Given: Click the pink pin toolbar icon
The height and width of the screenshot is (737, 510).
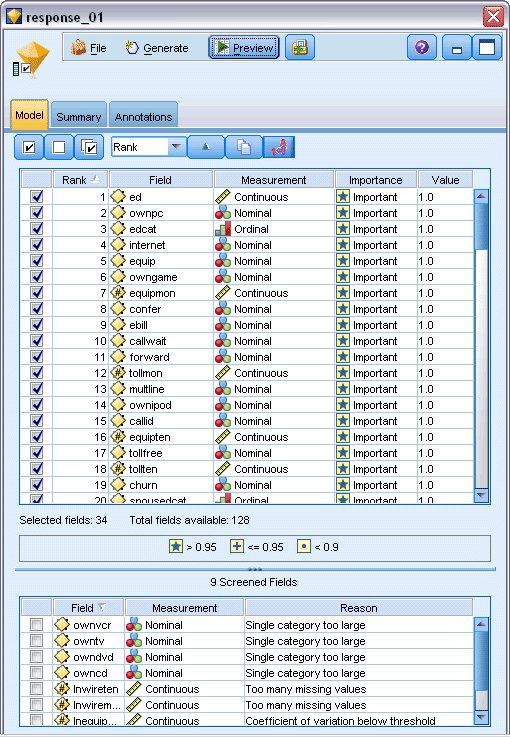Looking at the screenshot, I should [x=279, y=147].
